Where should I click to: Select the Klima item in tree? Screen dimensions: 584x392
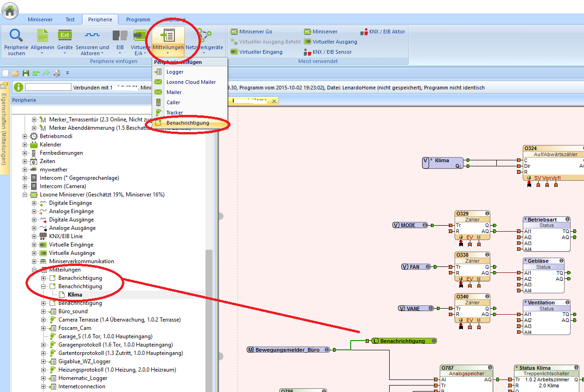[75, 295]
